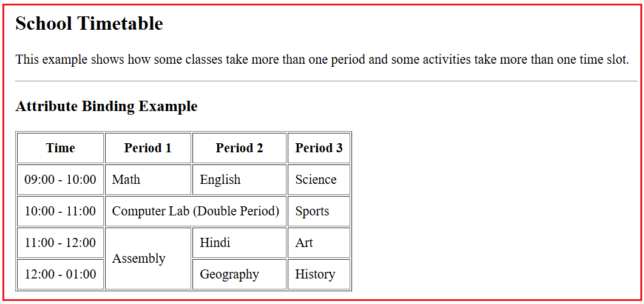Screen dimensions: 644x304
Task: Select the Time column header
Action: coord(60,148)
